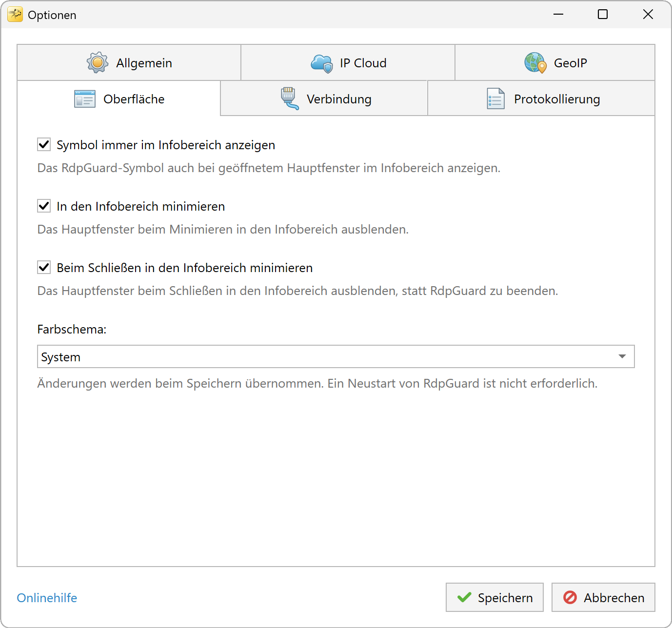Toggle 'In den Infobereich minimieren' checkbox
The image size is (672, 628).
point(44,206)
